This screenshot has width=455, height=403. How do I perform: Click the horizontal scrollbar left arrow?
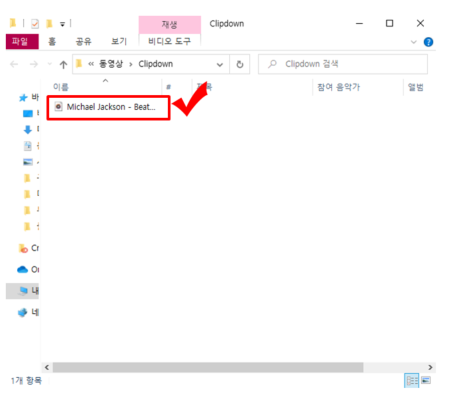click(x=47, y=367)
